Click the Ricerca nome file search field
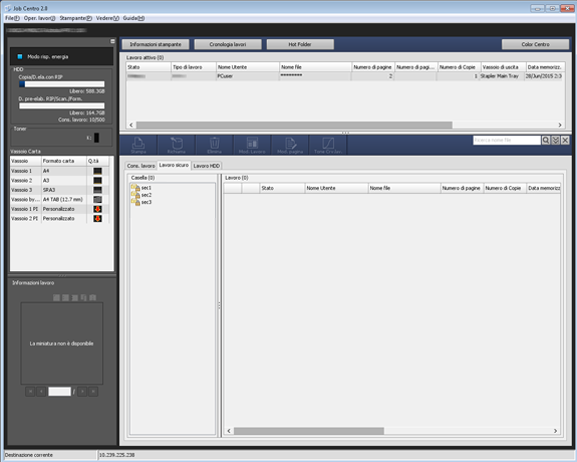The height and width of the screenshot is (462, 577). click(507, 140)
